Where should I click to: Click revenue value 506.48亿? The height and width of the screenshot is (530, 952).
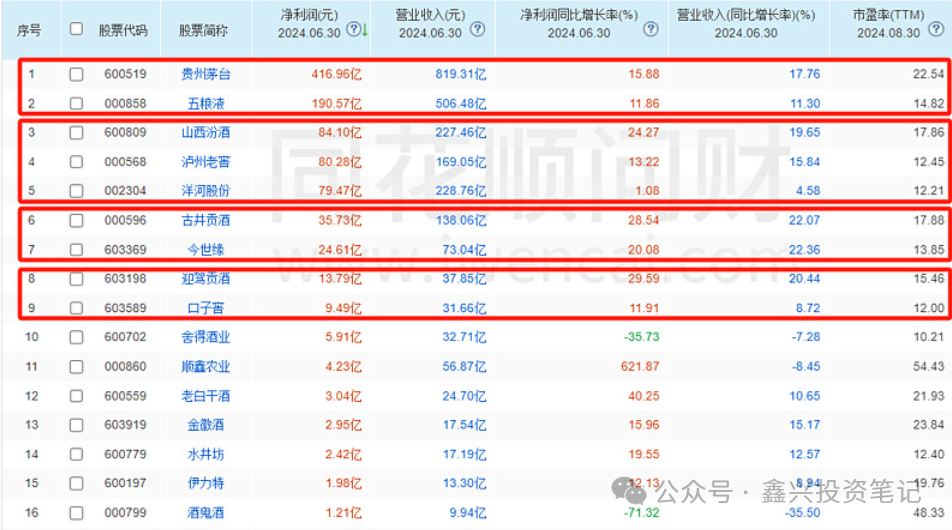(x=461, y=103)
